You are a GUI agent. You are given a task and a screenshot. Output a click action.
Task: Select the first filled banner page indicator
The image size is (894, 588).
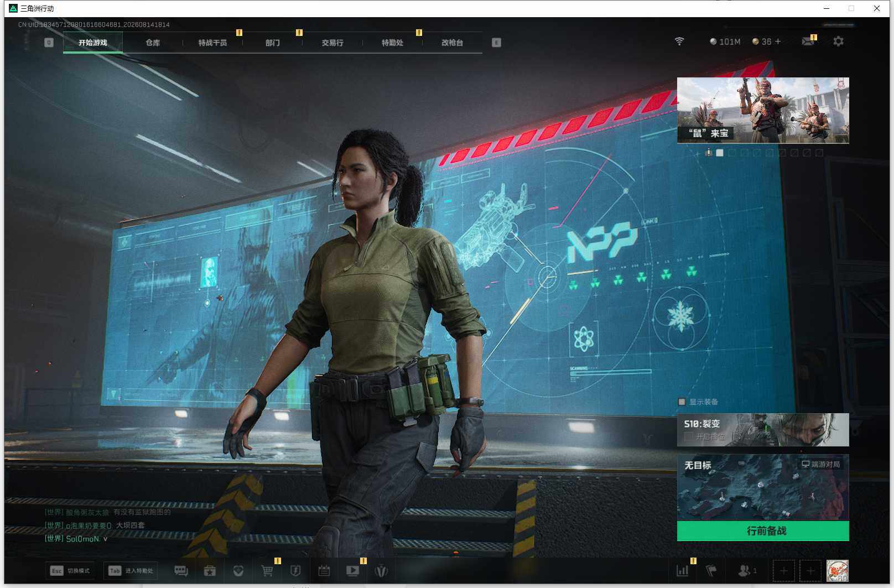(x=720, y=153)
